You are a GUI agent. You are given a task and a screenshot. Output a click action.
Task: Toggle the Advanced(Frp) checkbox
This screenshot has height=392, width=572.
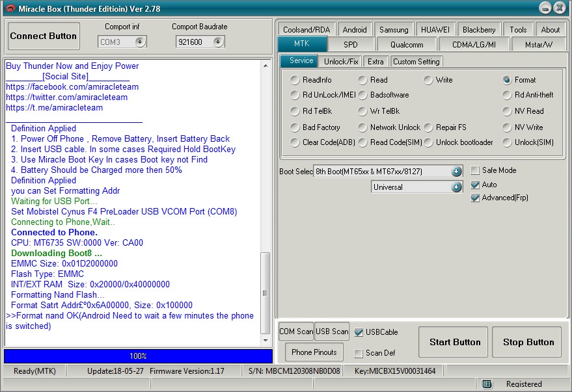(475, 198)
